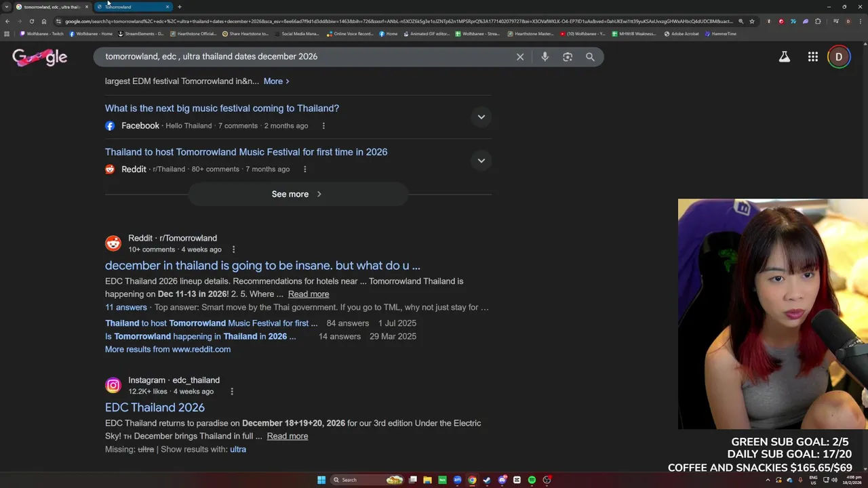The height and width of the screenshot is (488, 868).
Task: Open the zoom magnifier icon in address bar
Action: tap(741, 21)
